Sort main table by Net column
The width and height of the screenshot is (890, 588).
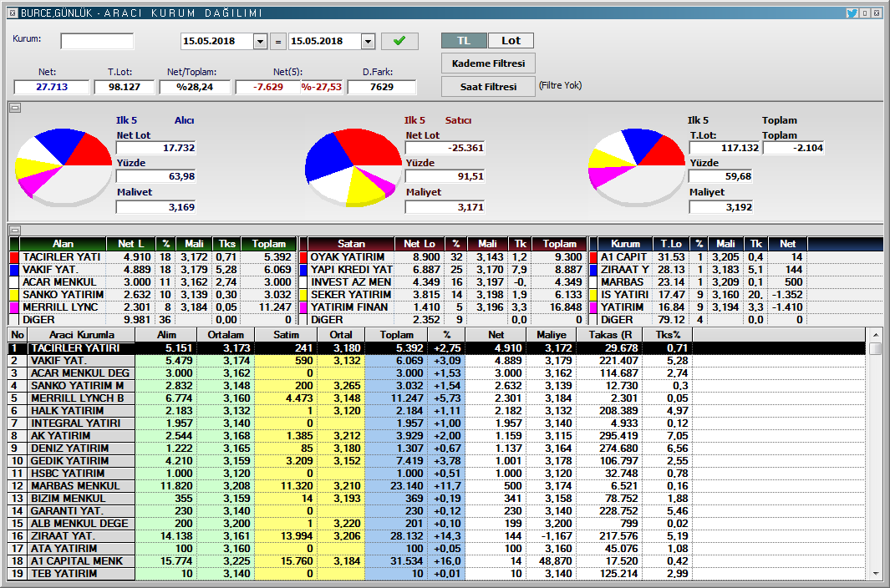(496, 335)
